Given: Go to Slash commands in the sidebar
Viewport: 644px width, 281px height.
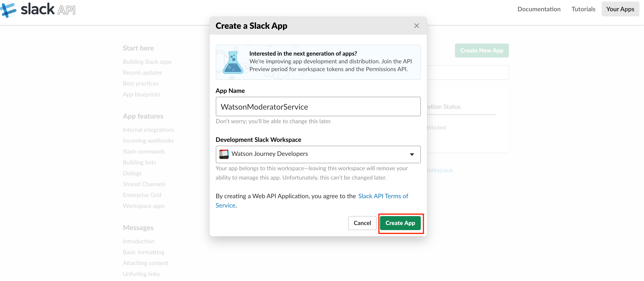Looking at the screenshot, I should 144,152.
